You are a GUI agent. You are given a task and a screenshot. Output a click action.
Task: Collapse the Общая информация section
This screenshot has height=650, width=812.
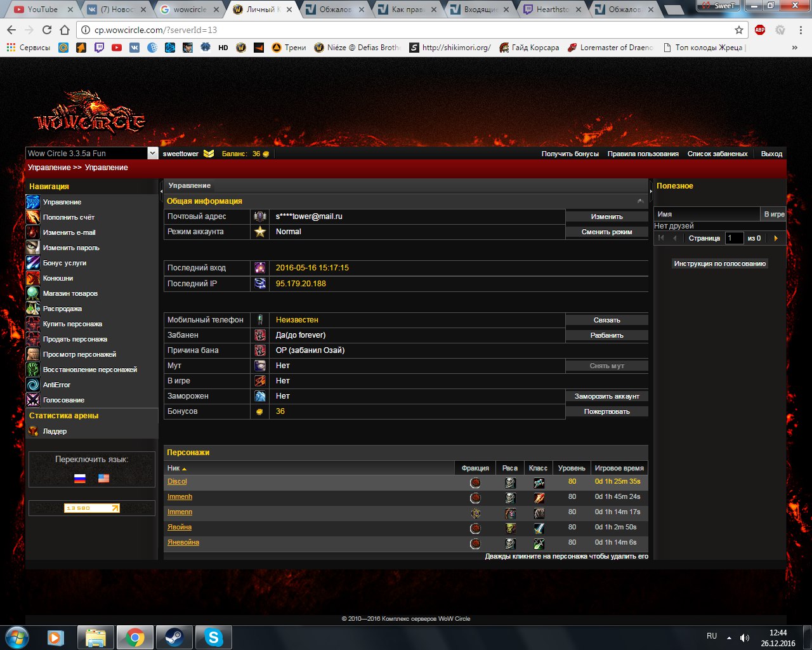pos(640,201)
